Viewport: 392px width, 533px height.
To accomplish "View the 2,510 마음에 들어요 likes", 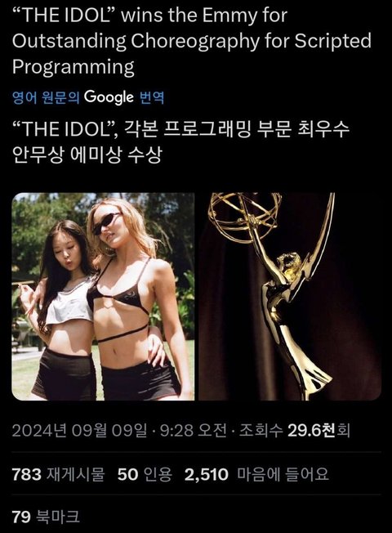I will tap(256, 474).
